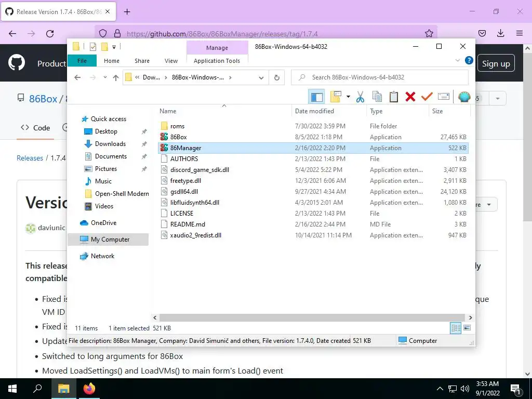Open the Open-Shell Modern folder
The height and width of the screenshot is (399, 532).
pyautogui.click(x=122, y=194)
